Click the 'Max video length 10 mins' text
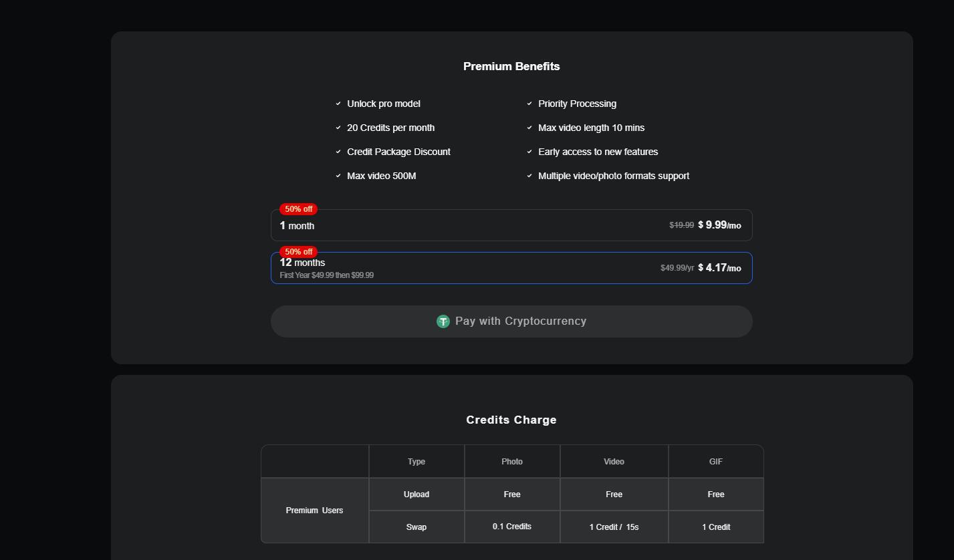 pos(591,128)
